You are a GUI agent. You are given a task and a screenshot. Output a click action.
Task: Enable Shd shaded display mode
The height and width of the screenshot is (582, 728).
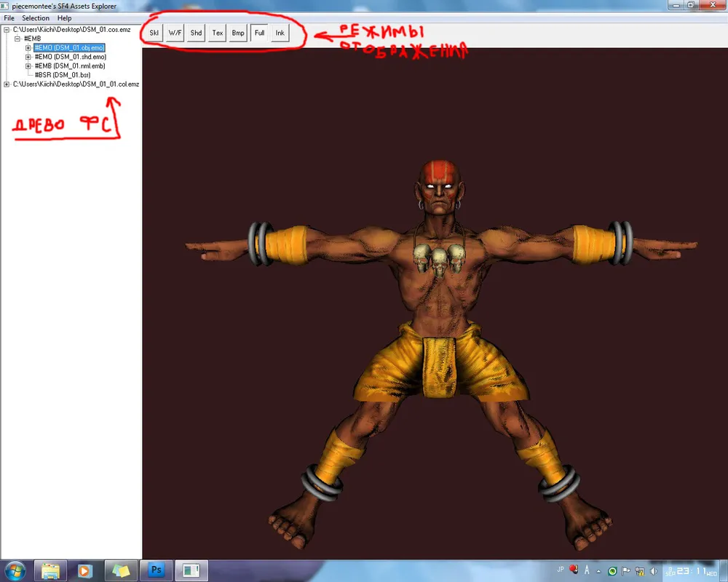coord(196,33)
